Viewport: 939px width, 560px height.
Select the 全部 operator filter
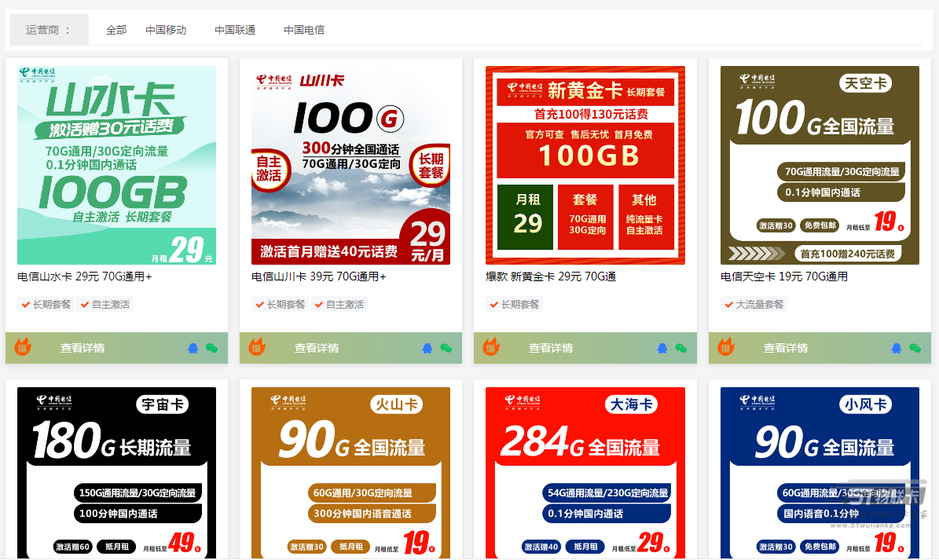pos(116,30)
